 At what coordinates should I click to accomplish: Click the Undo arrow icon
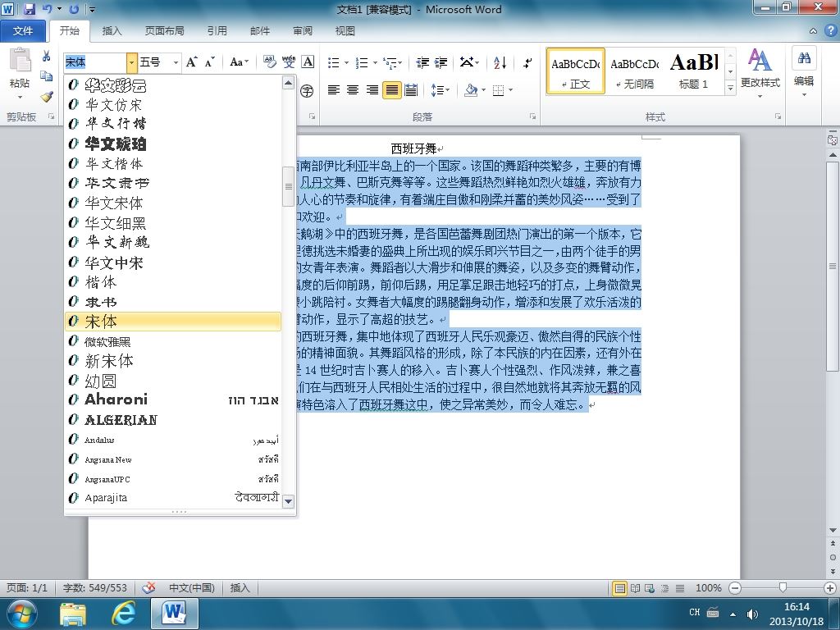(47, 8)
